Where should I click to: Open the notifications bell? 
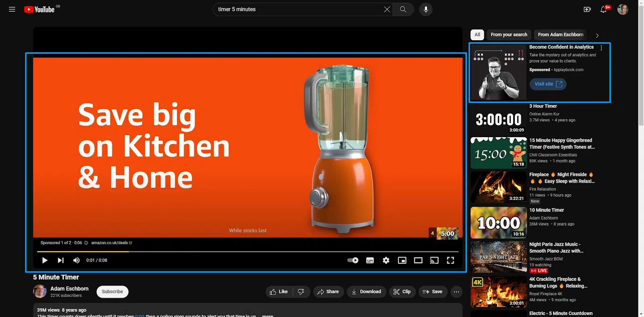click(x=603, y=9)
